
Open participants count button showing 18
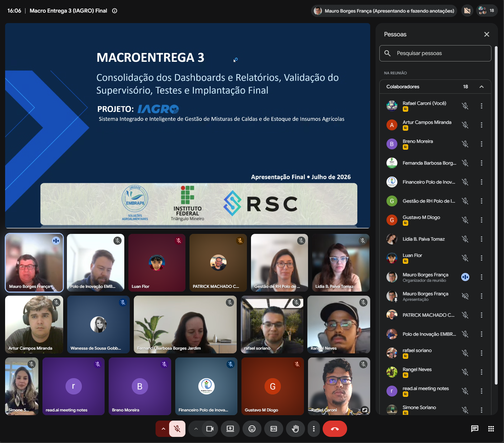tap(487, 11)
